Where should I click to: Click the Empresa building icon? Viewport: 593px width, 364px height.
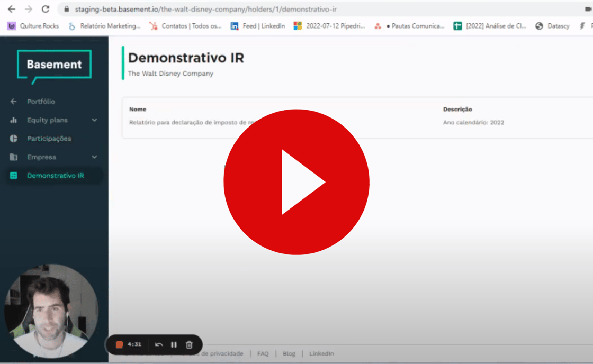[x=14, y=157]
